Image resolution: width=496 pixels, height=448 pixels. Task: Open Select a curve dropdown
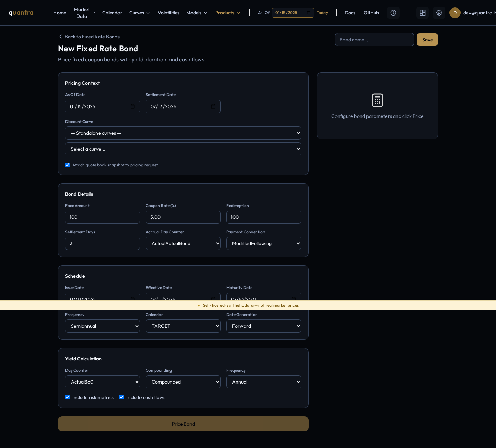click(183, 149)
